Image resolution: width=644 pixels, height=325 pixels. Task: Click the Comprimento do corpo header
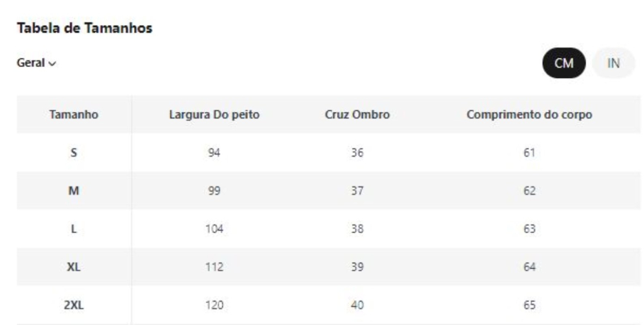click(x=529, y=114)
